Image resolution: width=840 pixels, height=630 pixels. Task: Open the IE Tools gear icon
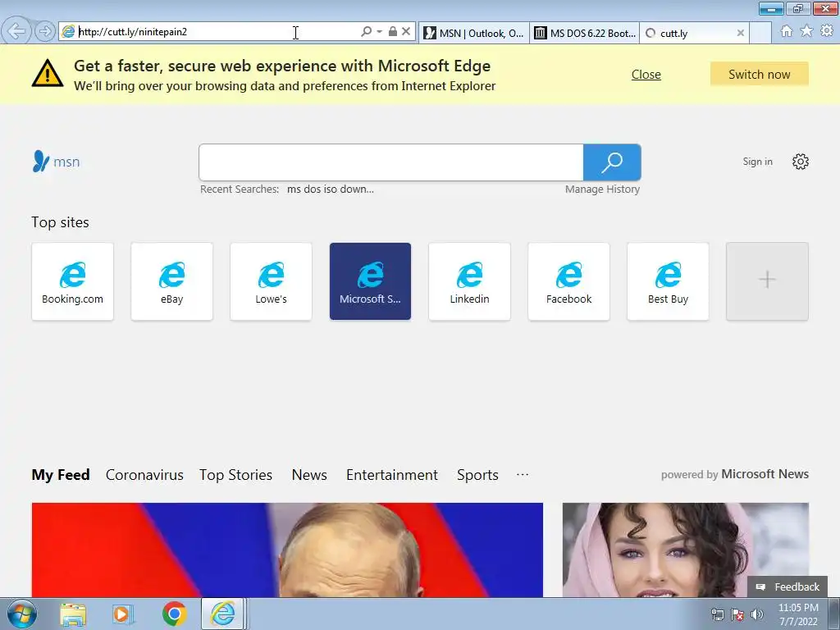(x=827, y=31)
